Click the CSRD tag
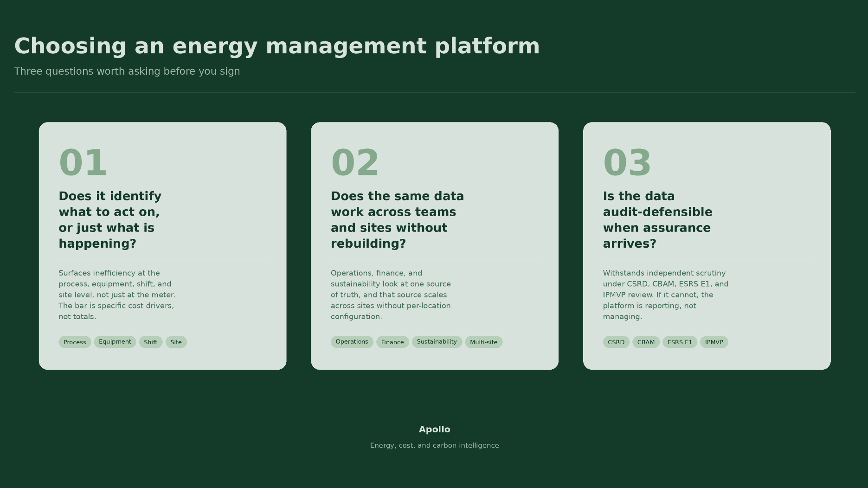 coord(616,342)
